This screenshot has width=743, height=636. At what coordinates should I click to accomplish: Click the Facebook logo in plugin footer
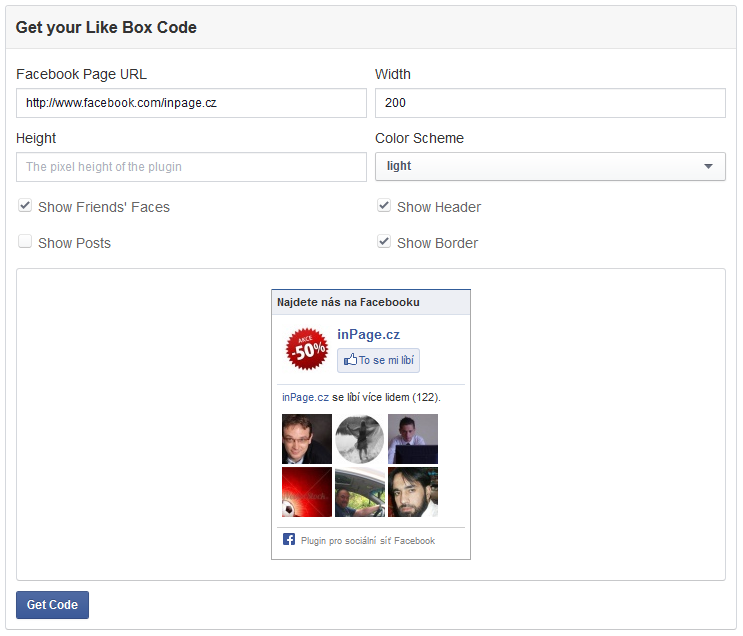(x=289, y=540)
